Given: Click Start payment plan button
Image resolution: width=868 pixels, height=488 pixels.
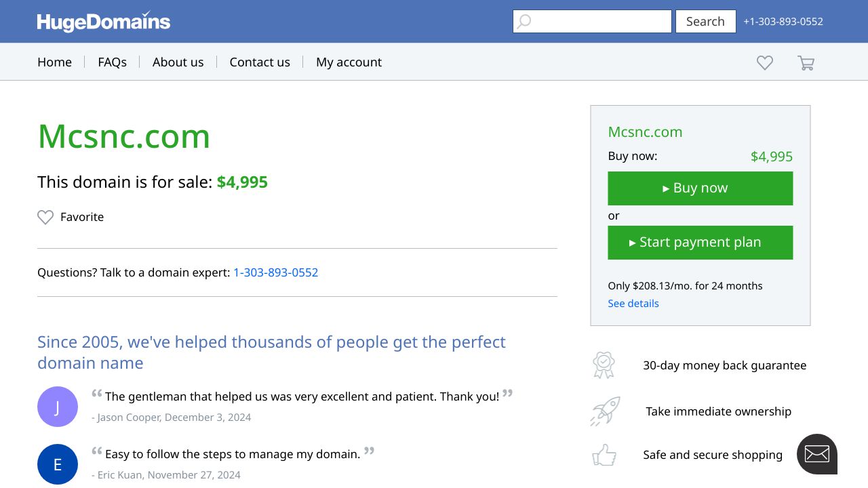Looking at the screenshot, I should pos(700,243).
